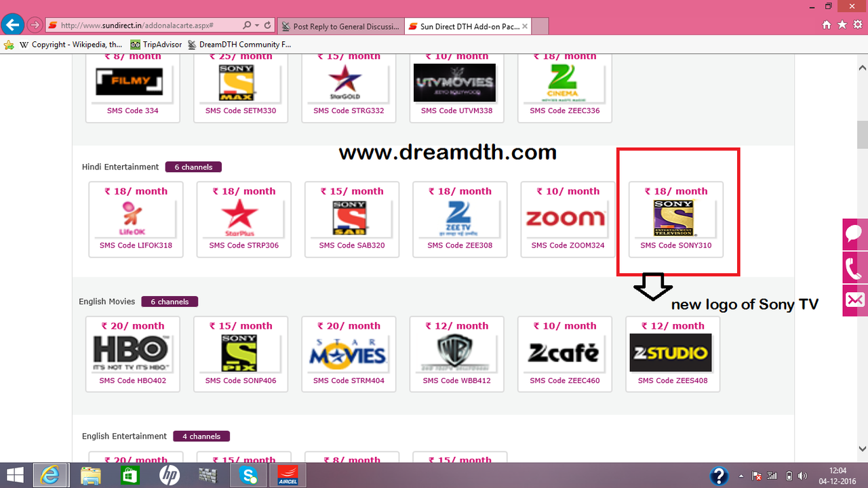Screen dimensions: 868x488
Task: Click the SMS Code ZEES408 text
Action: click(x=673, y=381)
